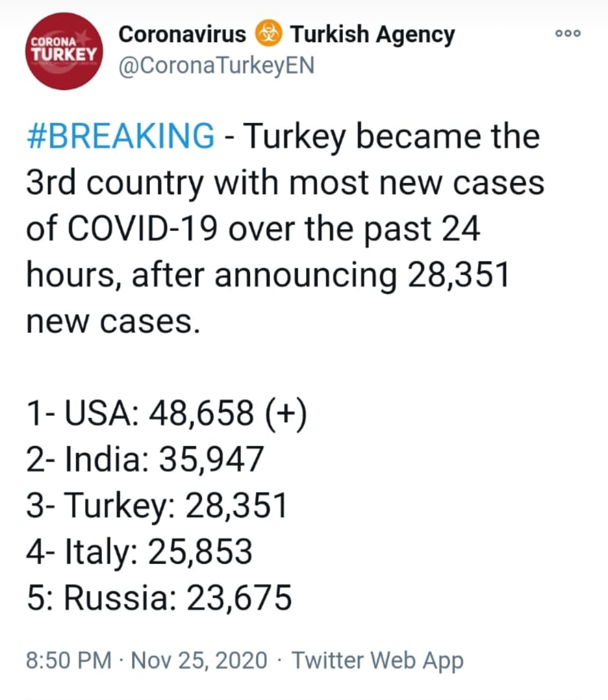Open the three-dot more options menu
The width and height of the screenshot is (608, 700).
(x=567, y=34)
